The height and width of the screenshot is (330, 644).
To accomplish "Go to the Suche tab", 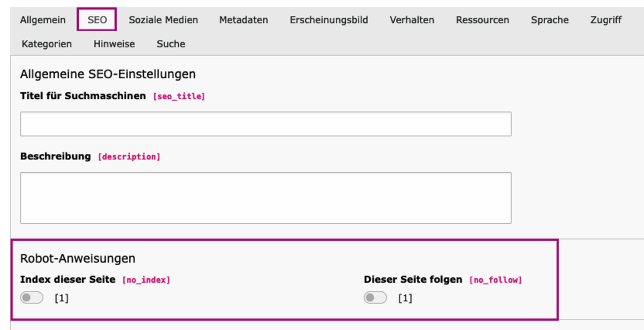I will [171, 44].
